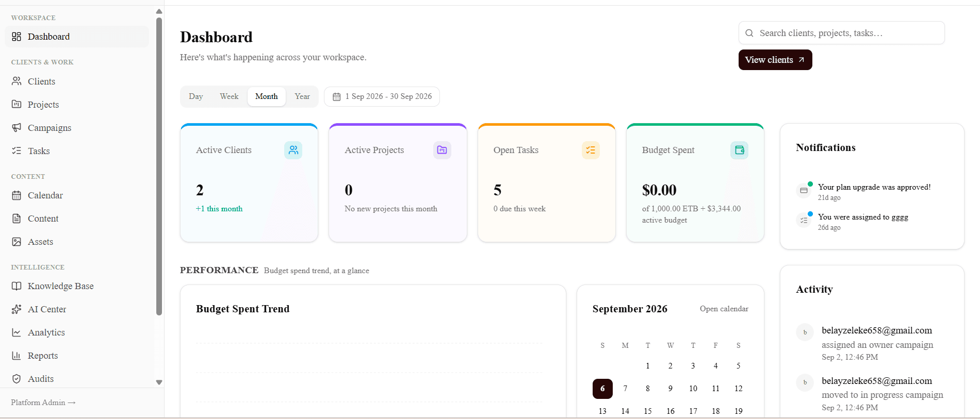The width and height of the screenshot is (980, 419).
Task: Go to Clients in the sidebar
Action: coord(77,81)
